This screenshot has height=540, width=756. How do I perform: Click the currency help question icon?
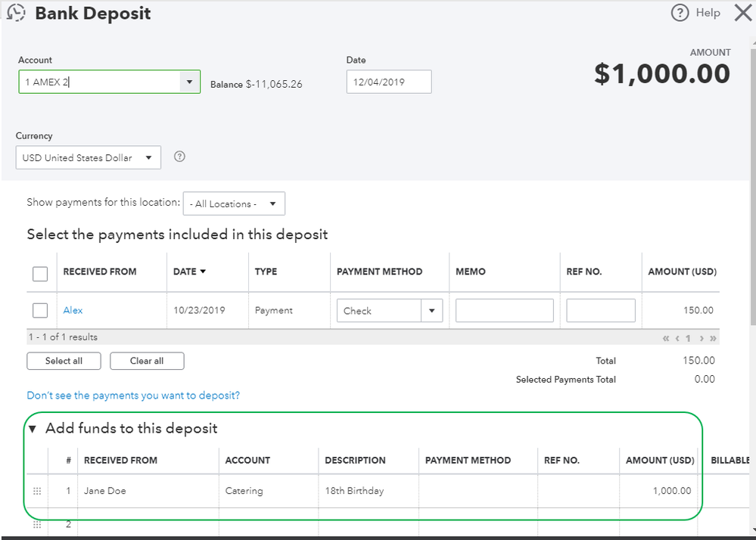(x=179, y=157)
